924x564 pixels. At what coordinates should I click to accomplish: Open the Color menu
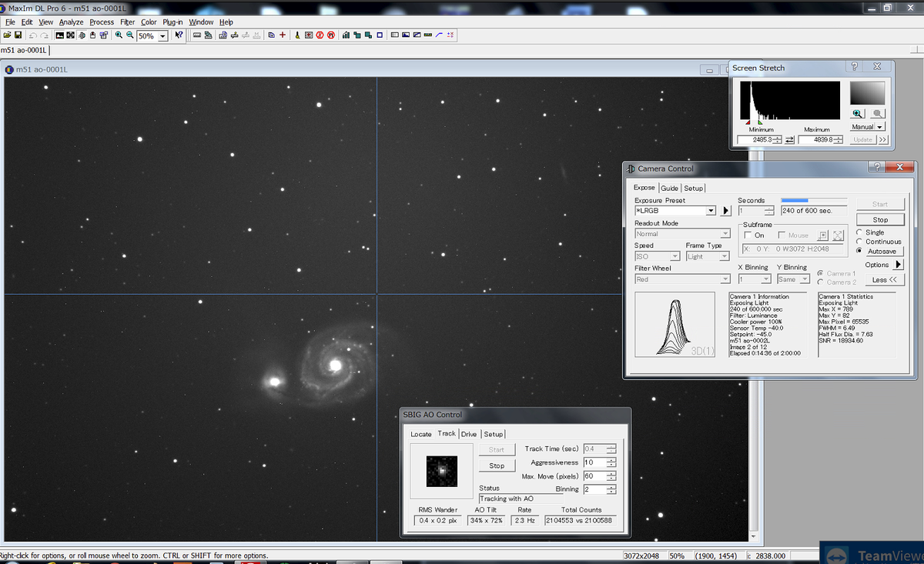(149, 22)
